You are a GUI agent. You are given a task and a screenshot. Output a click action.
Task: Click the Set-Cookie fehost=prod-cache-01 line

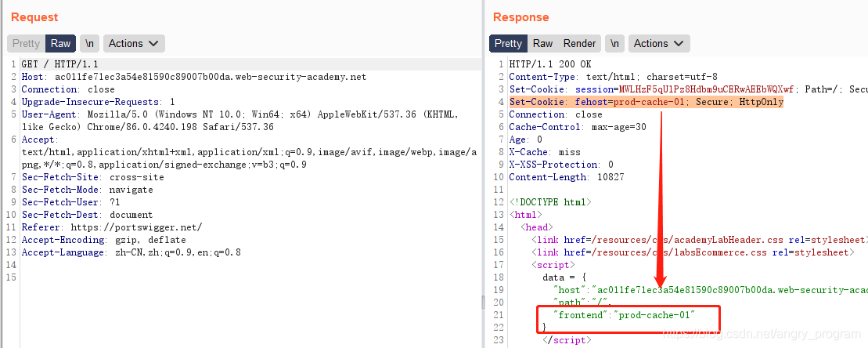coord(646,102)
